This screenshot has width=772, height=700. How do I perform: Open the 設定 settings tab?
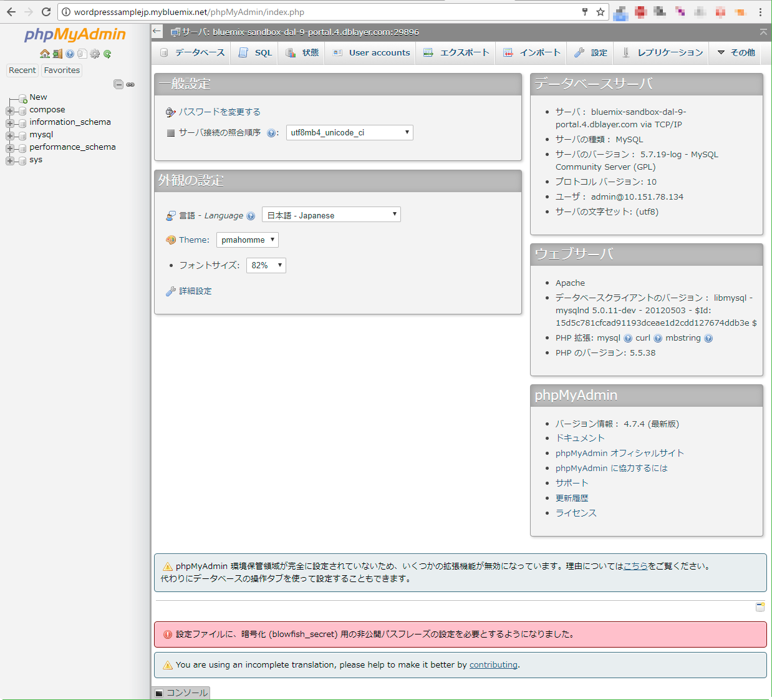click(x=591, y=52)
